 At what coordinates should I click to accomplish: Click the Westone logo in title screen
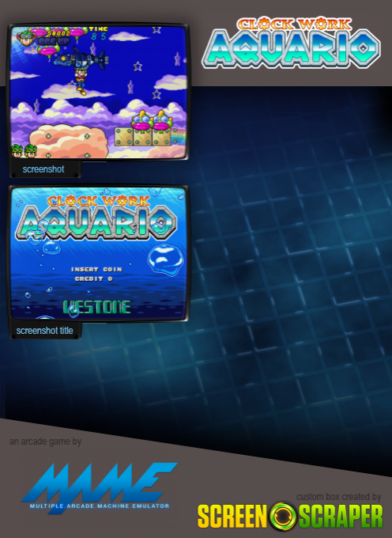click(x=96, y=308)
